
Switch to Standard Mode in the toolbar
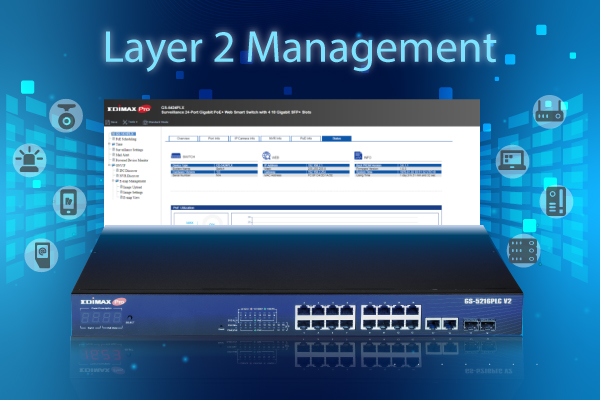tap(156, 122)
